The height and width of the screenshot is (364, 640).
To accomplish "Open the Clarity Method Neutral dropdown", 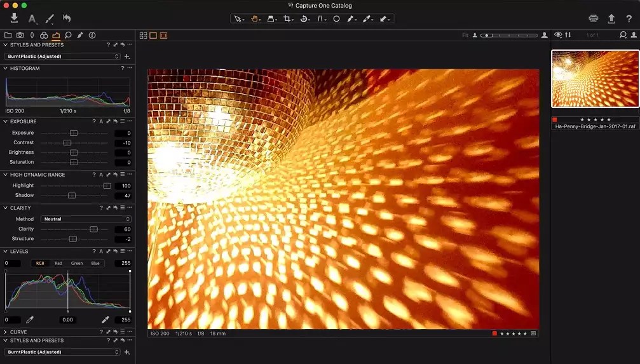I will click(86, 219).
